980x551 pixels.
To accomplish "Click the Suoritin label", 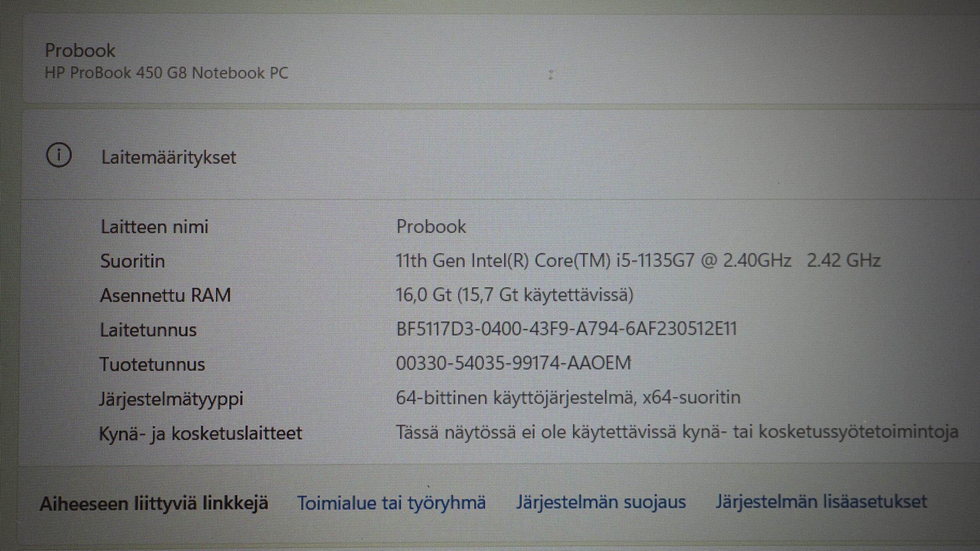I will 132,261.
